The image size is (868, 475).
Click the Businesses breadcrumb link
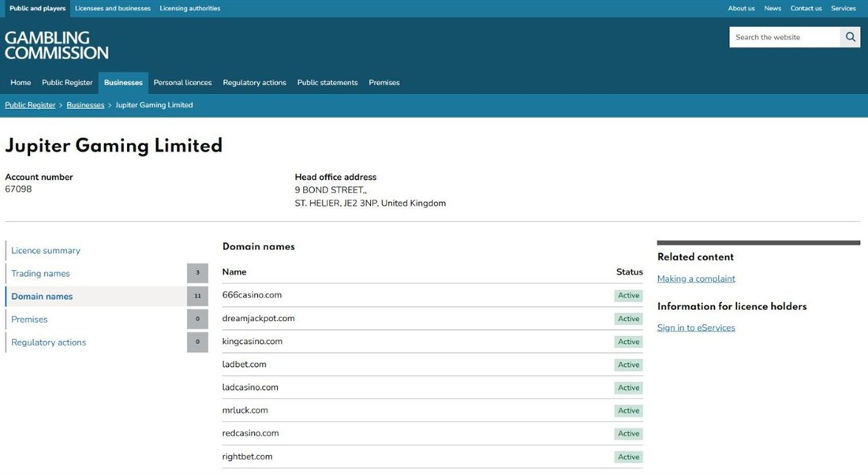(85, 105)
